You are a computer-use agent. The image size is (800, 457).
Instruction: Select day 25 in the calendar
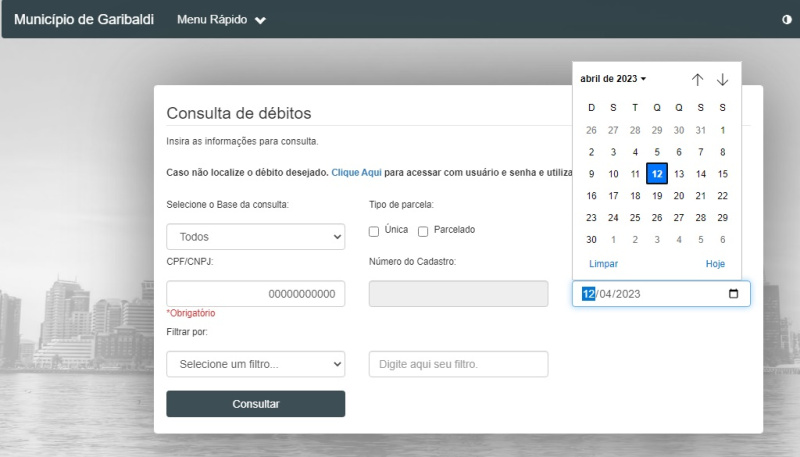click(635, 218)
